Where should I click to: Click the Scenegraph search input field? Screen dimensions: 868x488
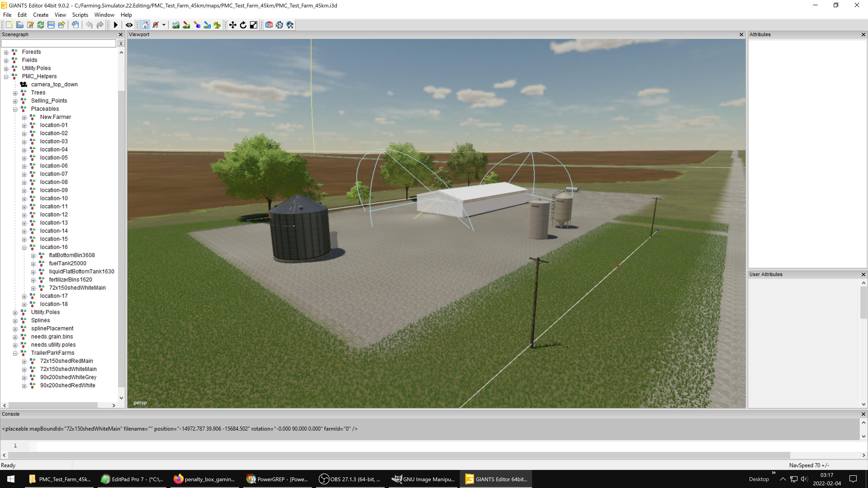[x=59, y=43]
